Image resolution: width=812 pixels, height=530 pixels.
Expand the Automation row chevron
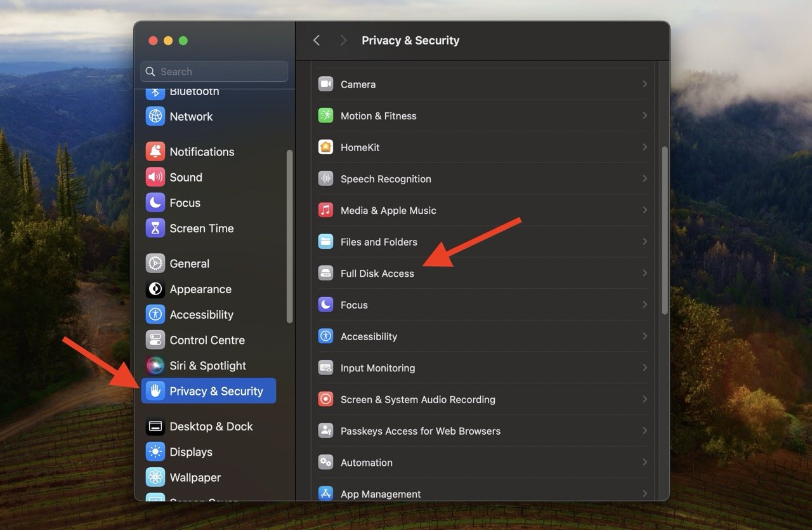pyautogui.click(x=644, y=462)
